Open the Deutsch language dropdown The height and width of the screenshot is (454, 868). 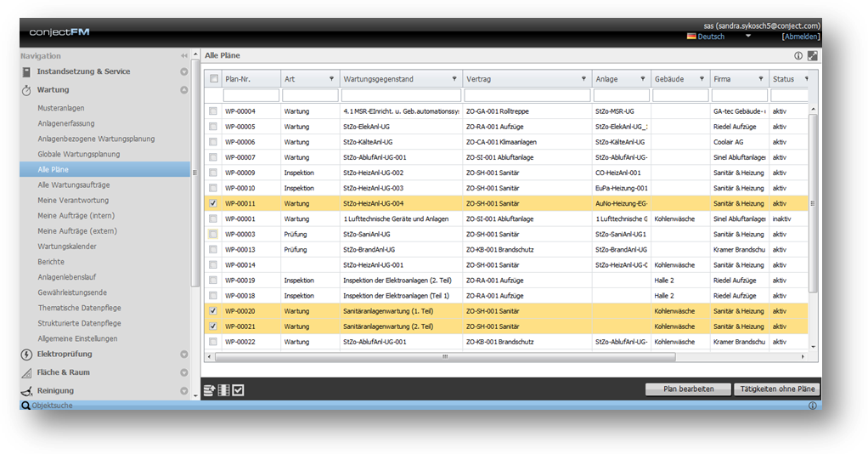coord(748,36)
